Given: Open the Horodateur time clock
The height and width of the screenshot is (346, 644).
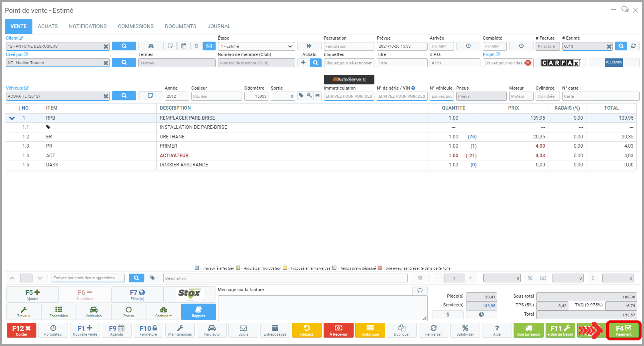Looking at the screenshot, I should 53,330.
